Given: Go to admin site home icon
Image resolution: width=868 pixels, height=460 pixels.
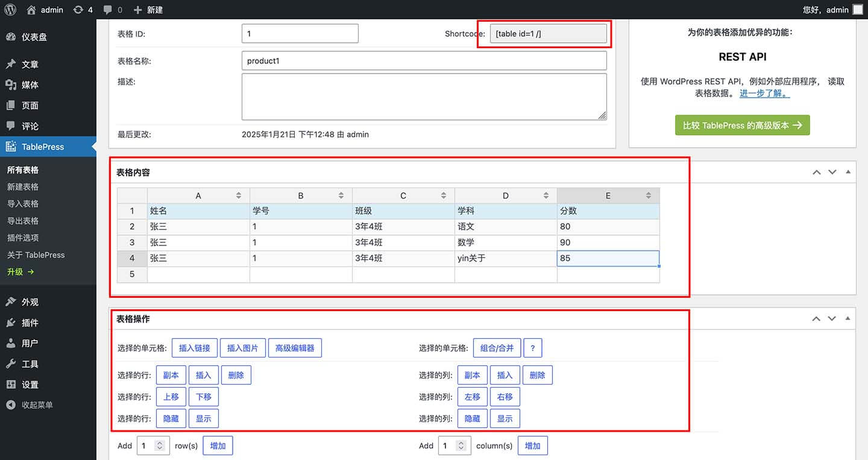Looking at the screenshot, I should (x=31, y=10).
